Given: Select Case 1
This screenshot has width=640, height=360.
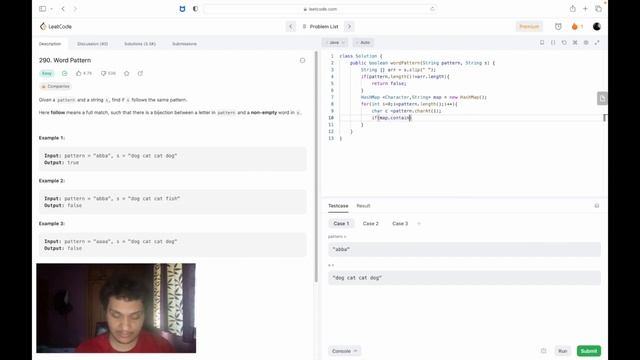Looking at the screenshot, I should click(x=341, y=224).
